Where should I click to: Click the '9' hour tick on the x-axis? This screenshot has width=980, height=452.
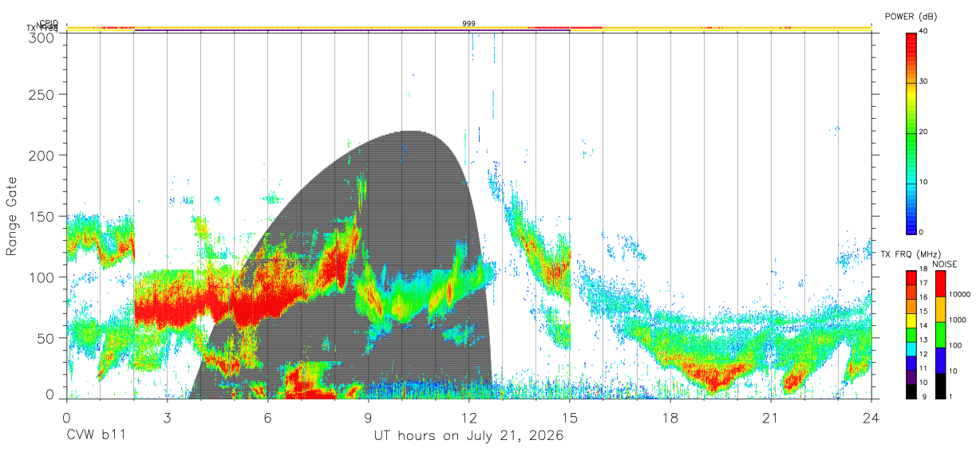tap(368, 418)
